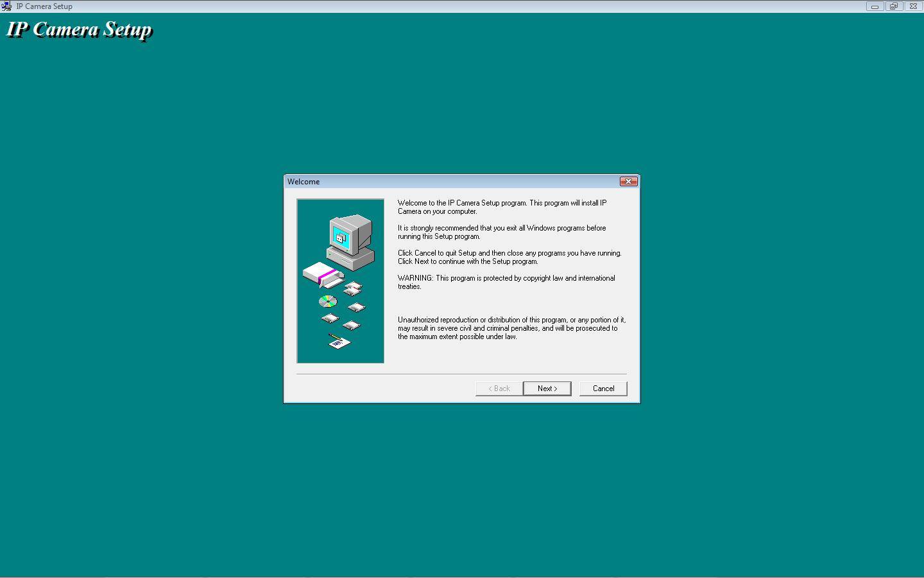Click the large italic IP Camera Setup heading
This screenshot has height=578, width=924.
click(79, 30)
